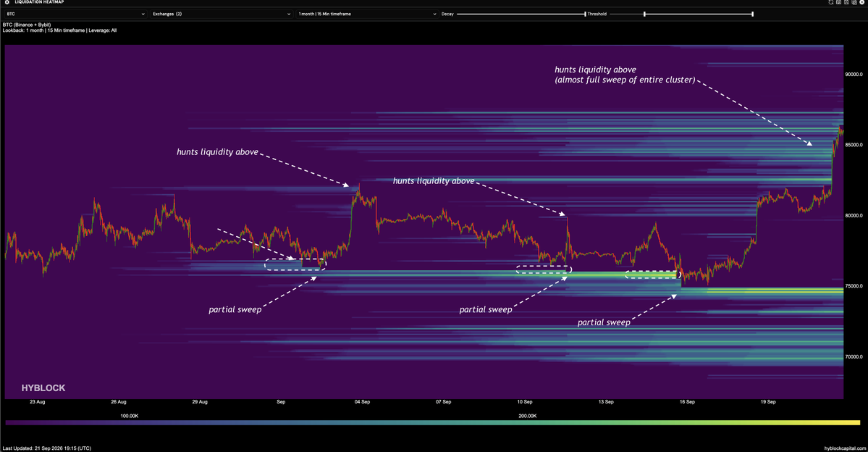Click the Liquidation Heatmap title label
Image resolution: width=868 pixels, height=452 pixels.
39,2
